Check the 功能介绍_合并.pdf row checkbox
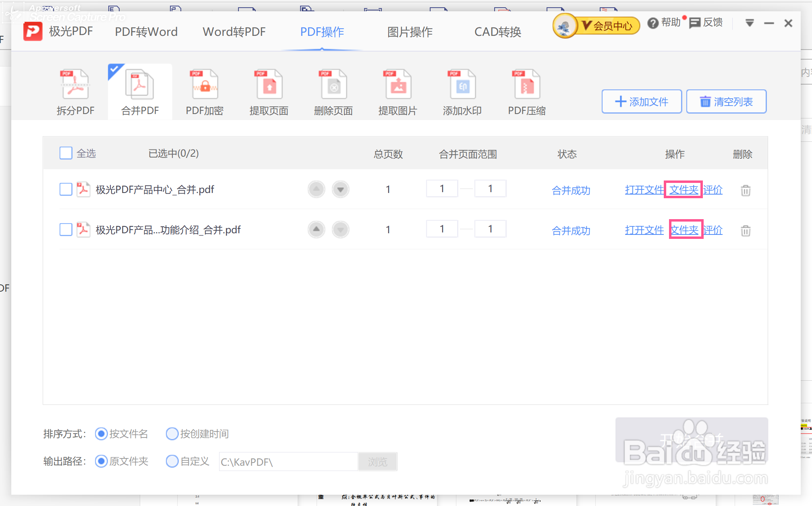Viewport: 812px width, 506px height. 66,229
